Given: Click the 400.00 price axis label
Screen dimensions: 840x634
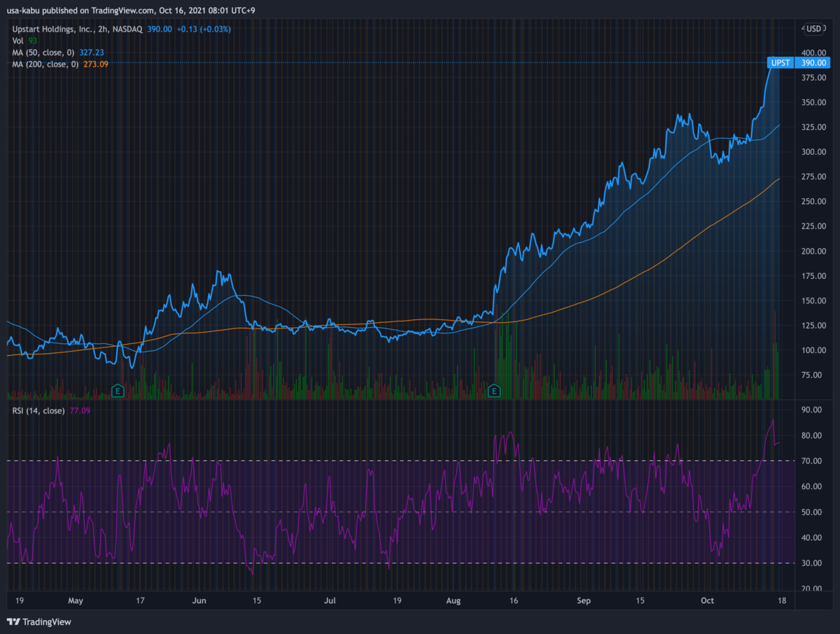Looking at the screenshot, I should pyautogui.click(x=815, y=53).
